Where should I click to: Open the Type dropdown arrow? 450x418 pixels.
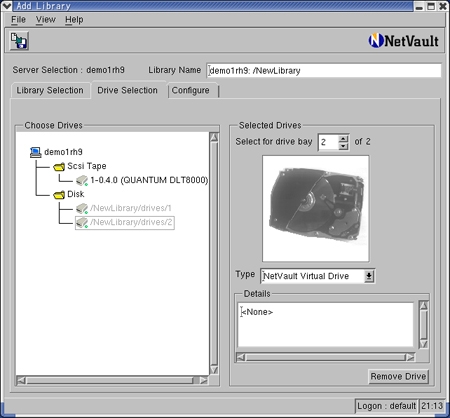(x=369, y=276)
